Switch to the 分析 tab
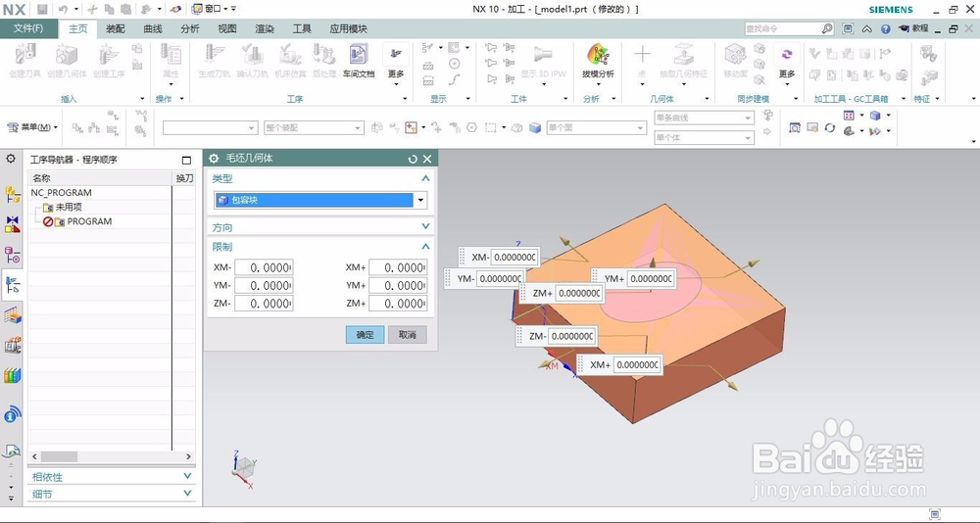 point(190,28)
